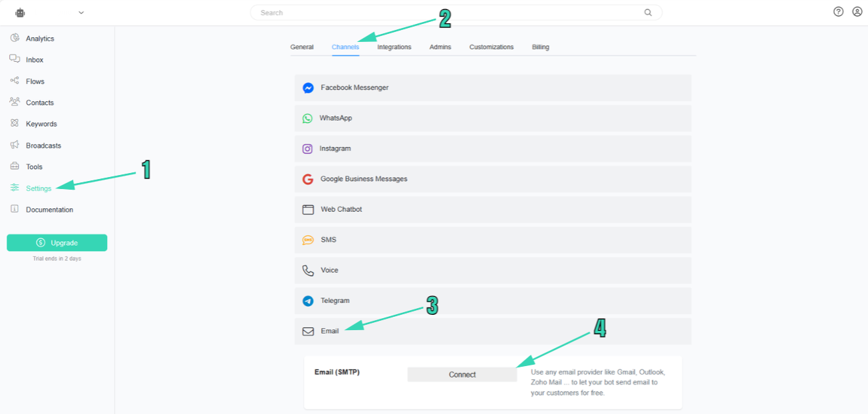The height and width of the screenshot is (414, 868).
Task: Expand the Telegram channel row
Action: (493, 301)
